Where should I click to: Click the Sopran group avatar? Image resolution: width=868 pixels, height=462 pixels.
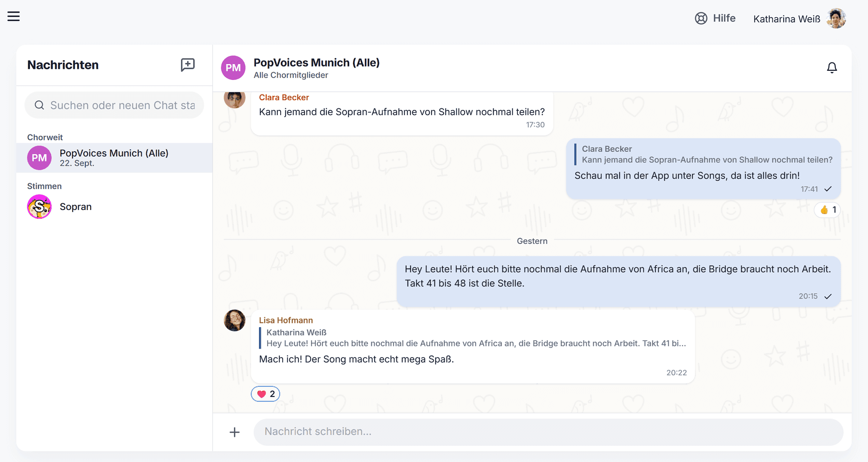tap(39, 207)
